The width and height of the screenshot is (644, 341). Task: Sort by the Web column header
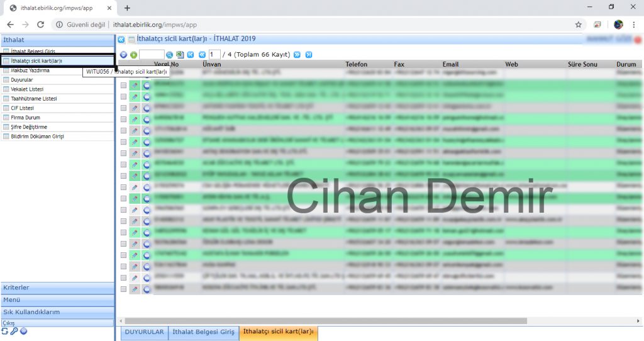(512, 65)
